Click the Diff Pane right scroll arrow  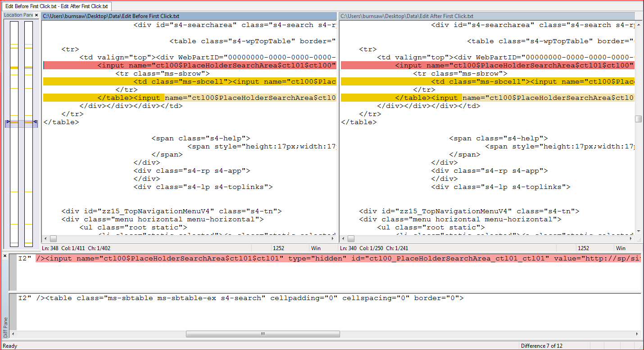tap(637, 334)
